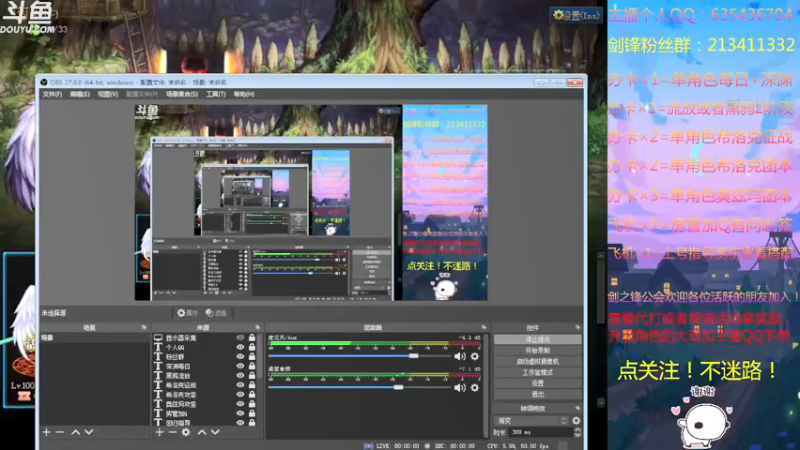Screen dimensions: 800x450
Task: Hide the 房管加Q text source
Action: (240, 413)
